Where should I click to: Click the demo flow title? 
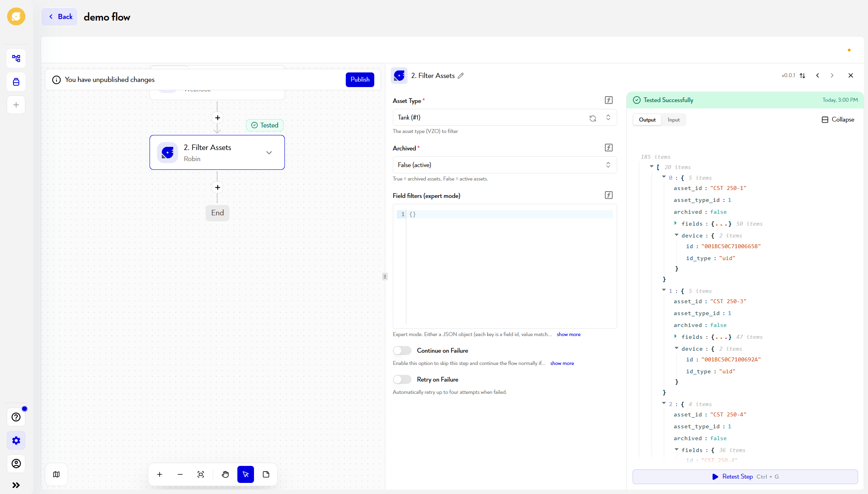pyautogui.click(x=107, y=17)
